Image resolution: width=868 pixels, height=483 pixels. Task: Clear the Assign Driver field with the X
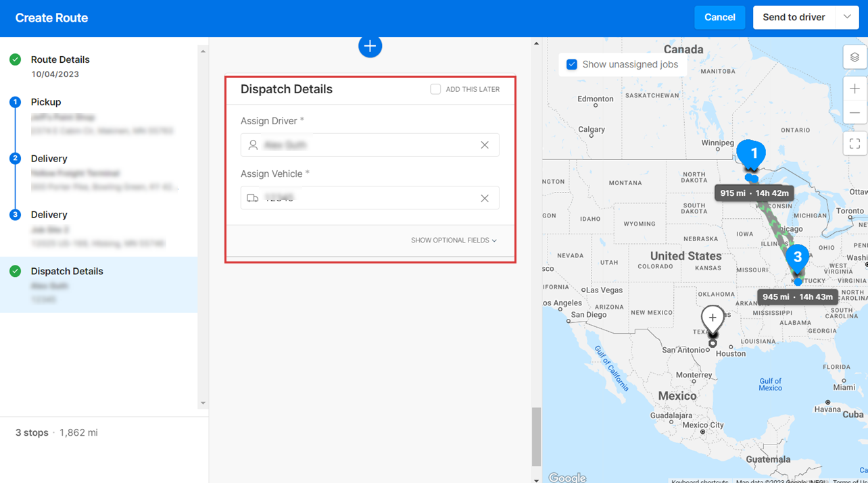point(485,145)
